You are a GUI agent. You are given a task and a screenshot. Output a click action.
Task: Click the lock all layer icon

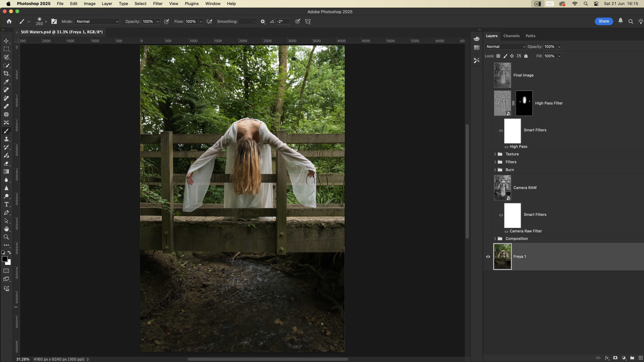click(526, 56)
